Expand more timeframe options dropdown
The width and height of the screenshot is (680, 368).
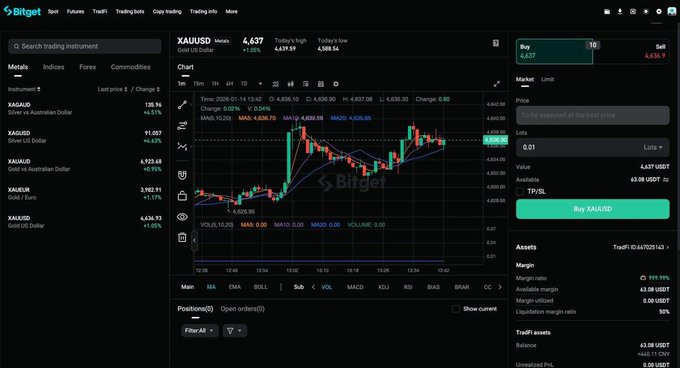click(260, 84)
